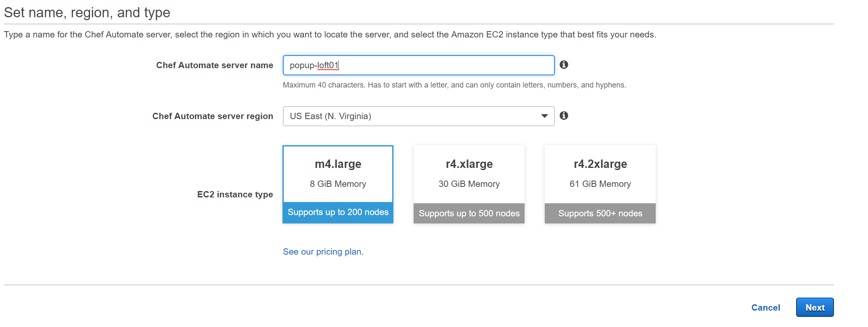Screen dimensions: 868x327
Task: Click the 'Maximum 40 characters' hint text
Action: coord(454,85)
